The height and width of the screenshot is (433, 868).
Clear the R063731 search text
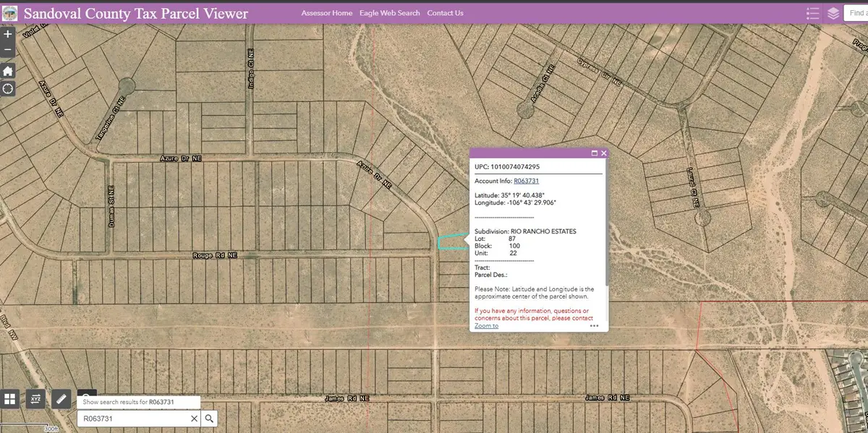(x=195, y=419)
